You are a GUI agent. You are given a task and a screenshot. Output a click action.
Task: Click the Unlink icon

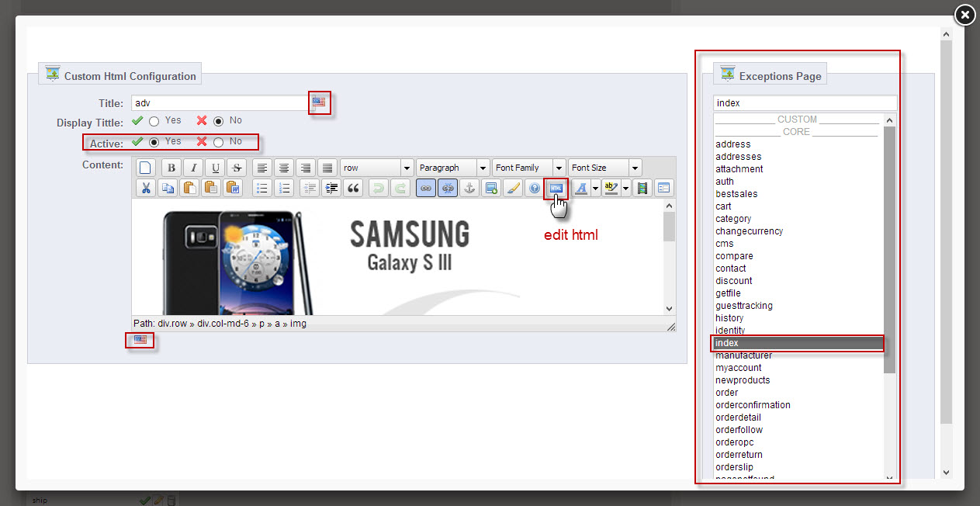[x=448, y=188]
